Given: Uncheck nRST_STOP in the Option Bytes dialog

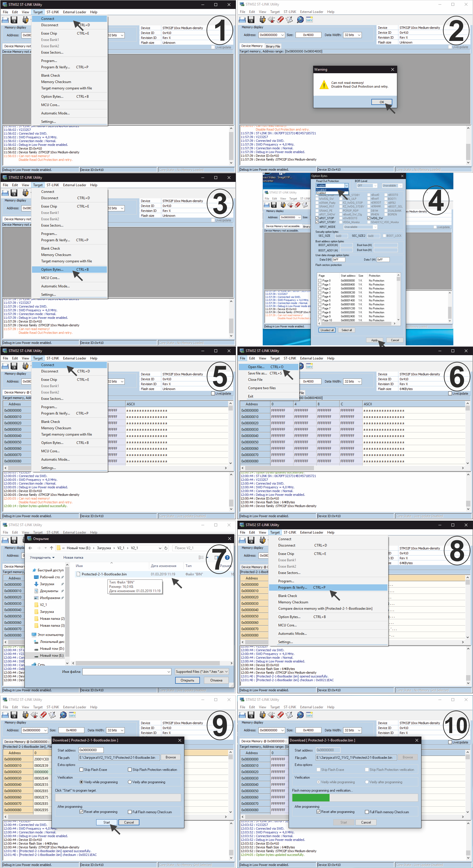Looking at the screenshot, I should (x=317, y=218).
